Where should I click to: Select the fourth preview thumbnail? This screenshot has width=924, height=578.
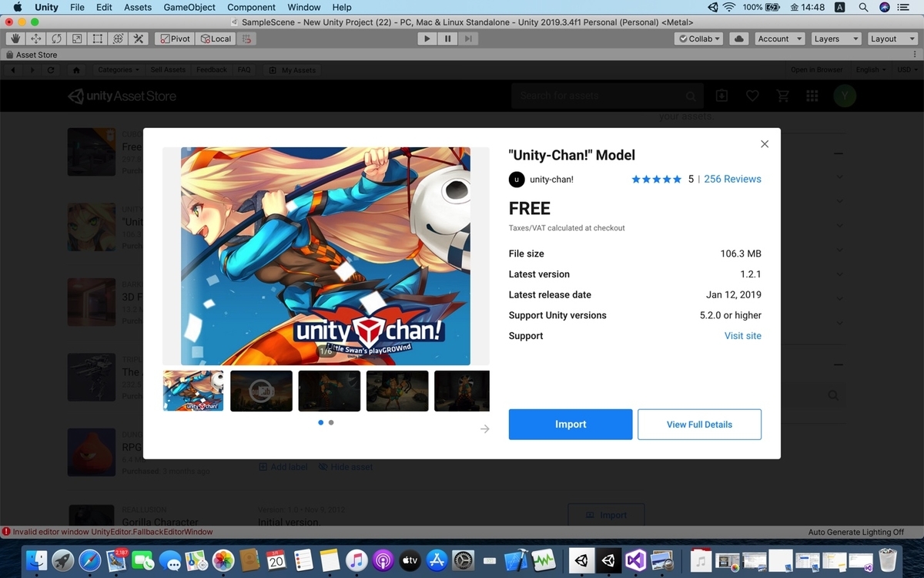pos(397,391)
